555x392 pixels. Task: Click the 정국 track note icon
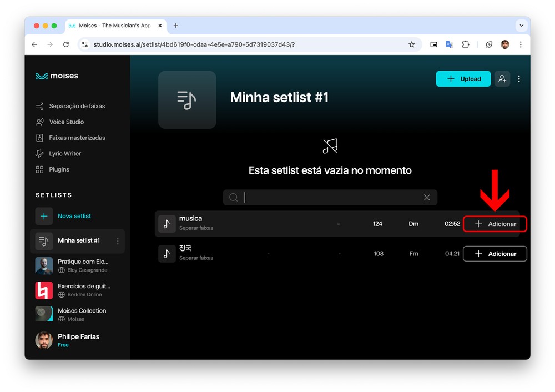click(x=167, y=254)
